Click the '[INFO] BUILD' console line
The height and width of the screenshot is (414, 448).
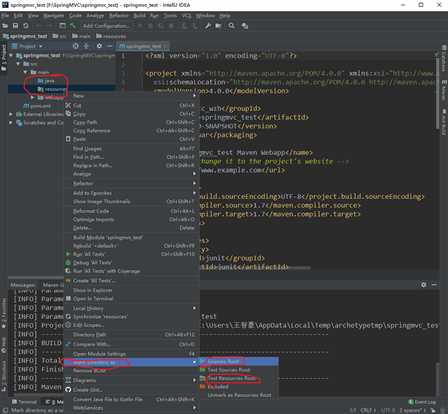coord(38,343)
